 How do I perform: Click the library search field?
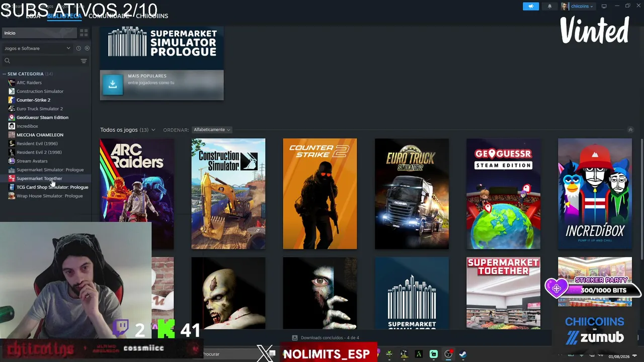coord(40,61)
